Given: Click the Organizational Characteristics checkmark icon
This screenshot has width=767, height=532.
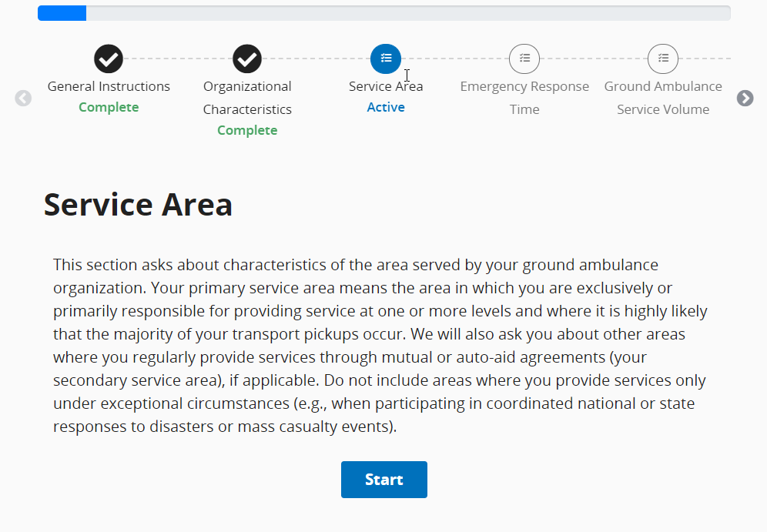Looking at the screenshot, I should pos(247,59).
